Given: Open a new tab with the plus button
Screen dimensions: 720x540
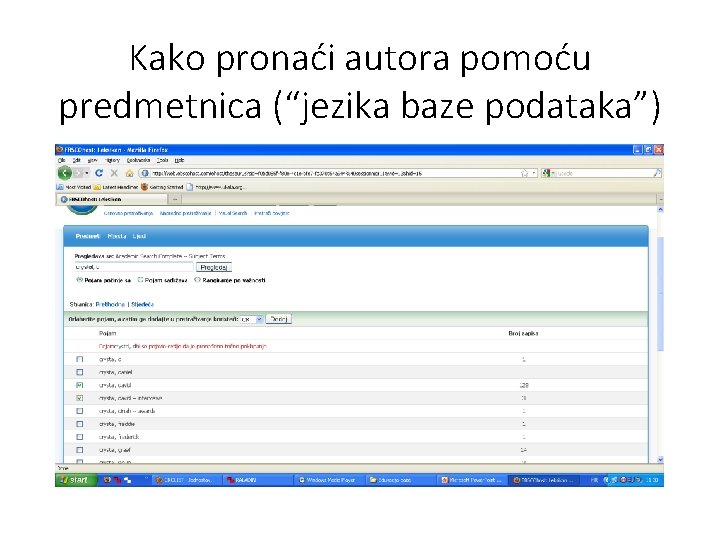Looking at the screenshot, I should (x=175, y=199).
